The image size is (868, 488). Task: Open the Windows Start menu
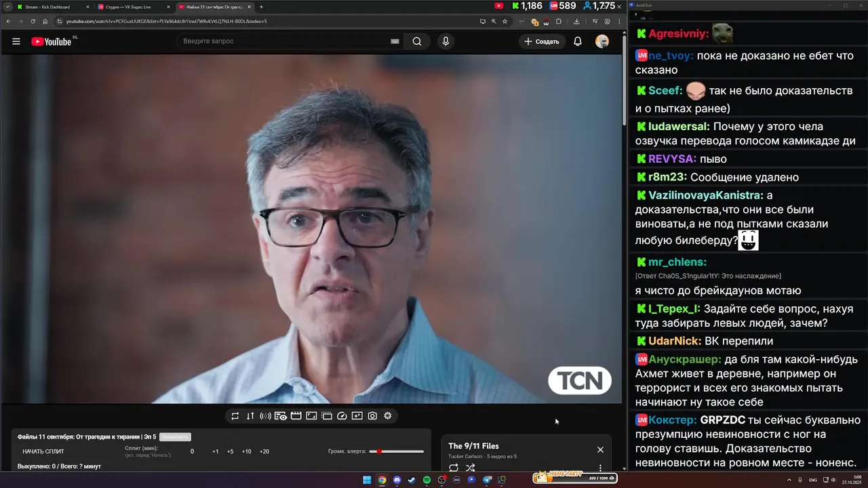pyautogui.click(x=367, y=480)
